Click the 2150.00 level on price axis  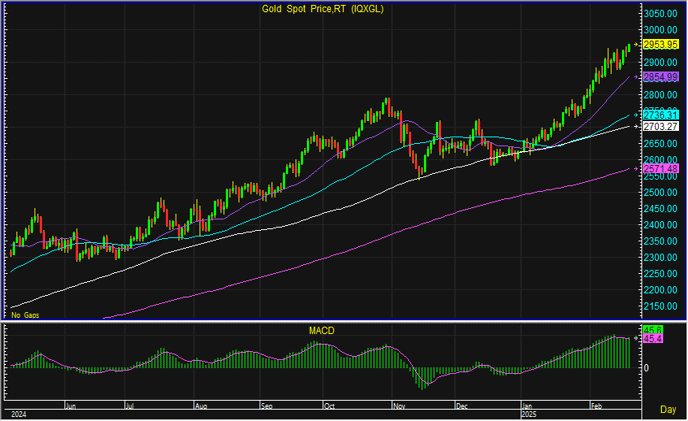coord(661,306)
